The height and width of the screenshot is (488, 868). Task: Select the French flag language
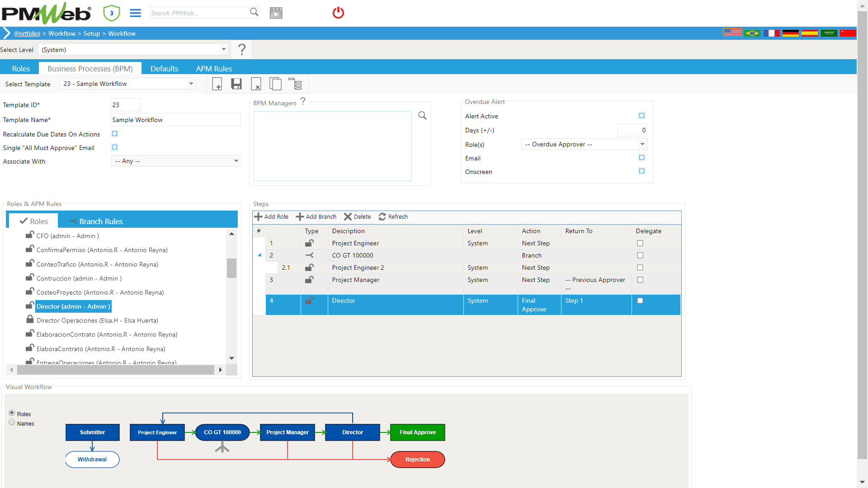click(772, 33)
